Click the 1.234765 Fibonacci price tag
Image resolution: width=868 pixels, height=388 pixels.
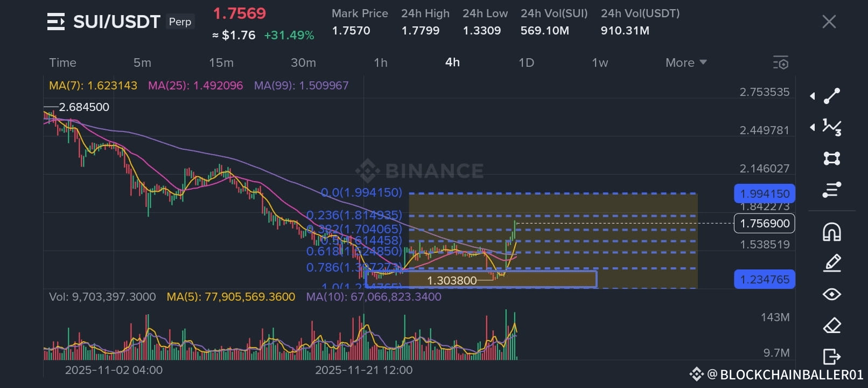[765, 279]
